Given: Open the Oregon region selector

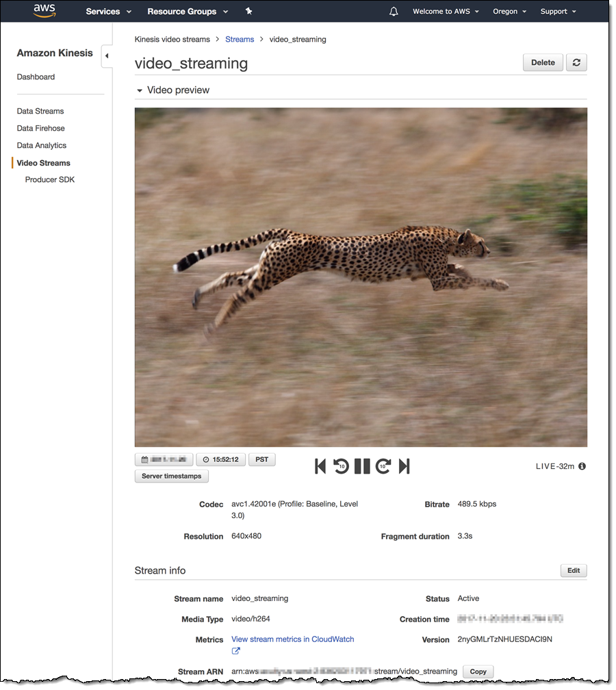Looking at the screenshot, I should (509, 12).
